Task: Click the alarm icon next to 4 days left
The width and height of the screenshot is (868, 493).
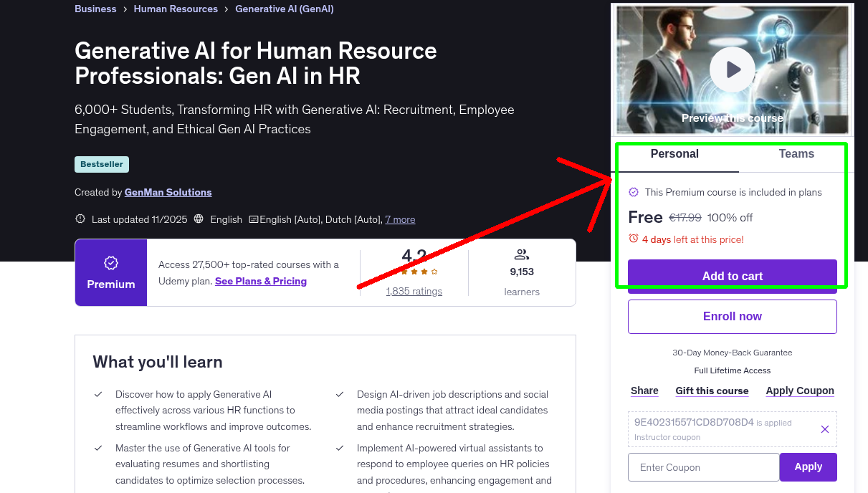Action: coord(633,239)
